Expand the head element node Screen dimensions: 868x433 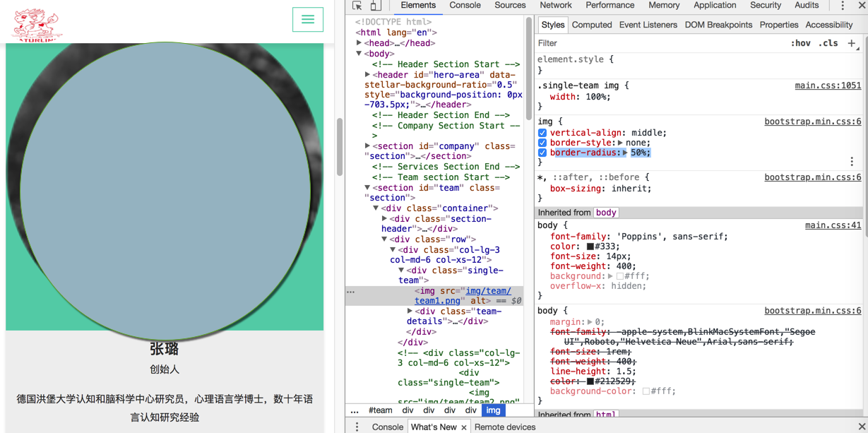[x=359, y=43]
